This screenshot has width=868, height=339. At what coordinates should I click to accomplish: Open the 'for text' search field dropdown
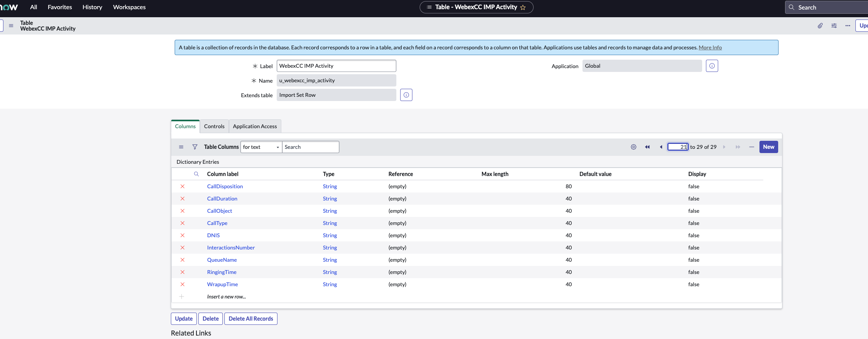point(261,147)
